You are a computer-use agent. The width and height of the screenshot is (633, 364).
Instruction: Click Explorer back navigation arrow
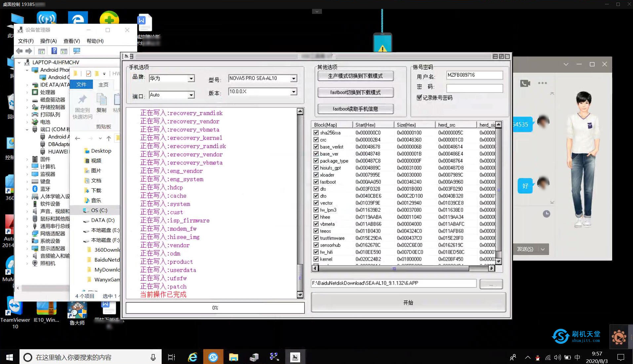click(78, 138)
